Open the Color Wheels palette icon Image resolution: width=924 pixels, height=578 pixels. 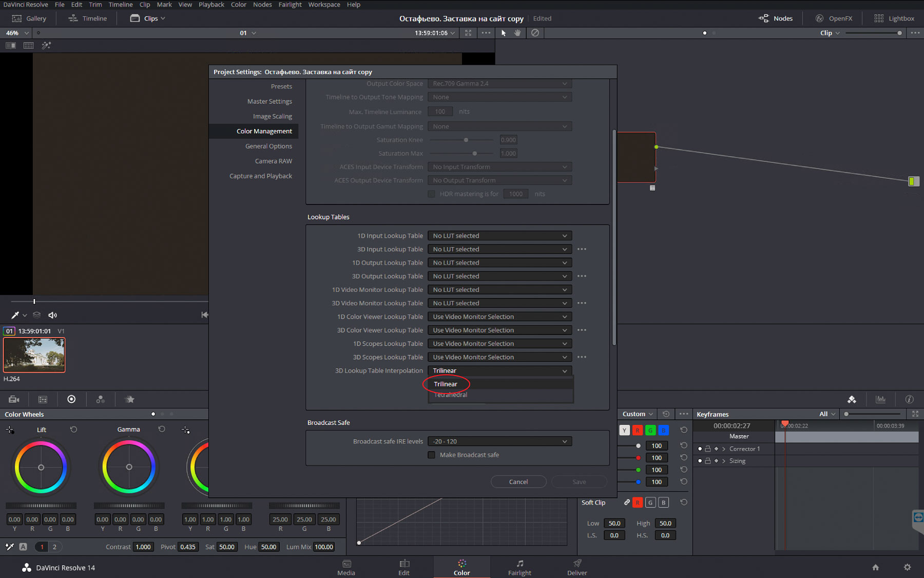tap(71, 399)
